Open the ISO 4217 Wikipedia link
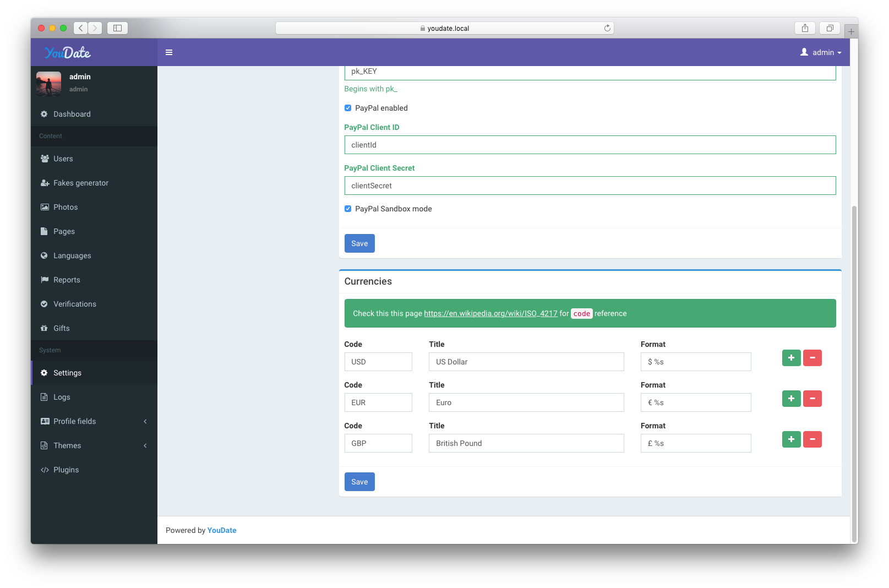 [x=490, y=313]
